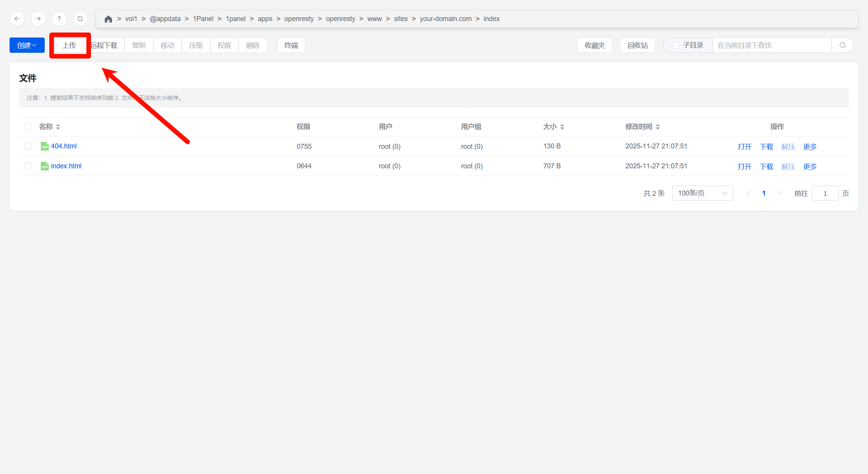Navigate to sites in breadcrumb path
Screen dimensions: 868x474
coord(401,19)
